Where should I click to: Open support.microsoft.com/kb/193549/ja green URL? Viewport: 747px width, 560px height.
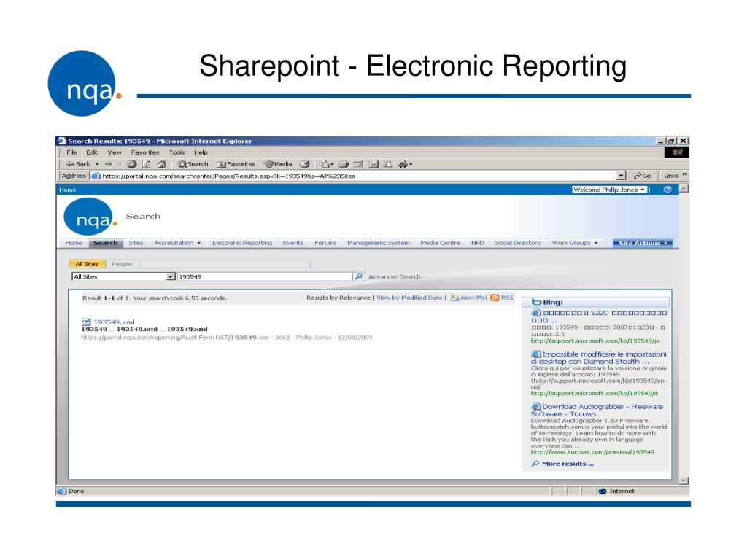[x=595, y=341]
